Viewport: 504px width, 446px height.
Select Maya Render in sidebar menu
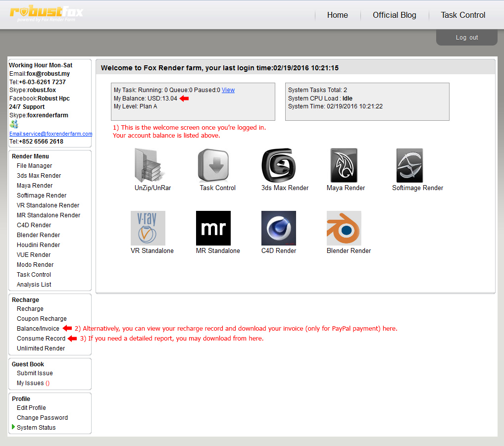pos(35,186)
